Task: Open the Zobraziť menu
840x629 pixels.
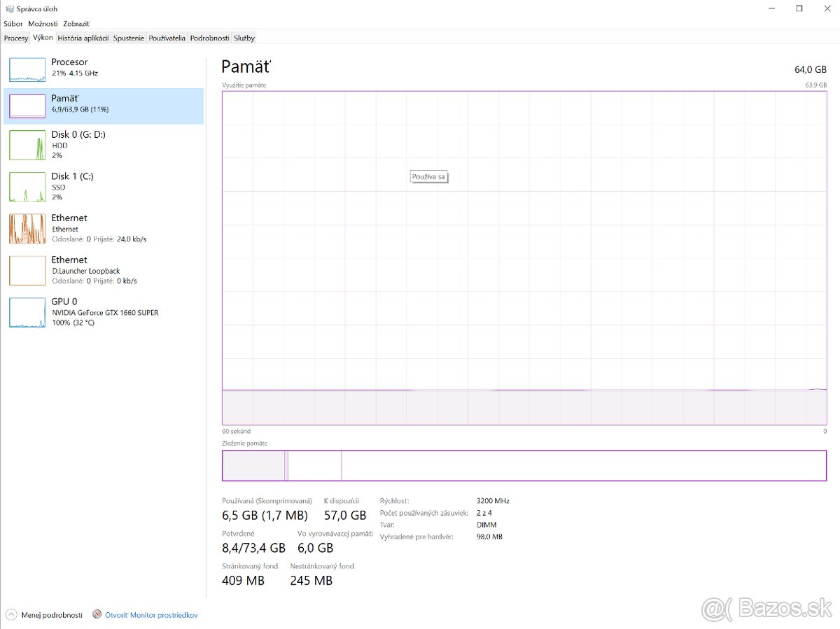Action: (x=76, y=24)
